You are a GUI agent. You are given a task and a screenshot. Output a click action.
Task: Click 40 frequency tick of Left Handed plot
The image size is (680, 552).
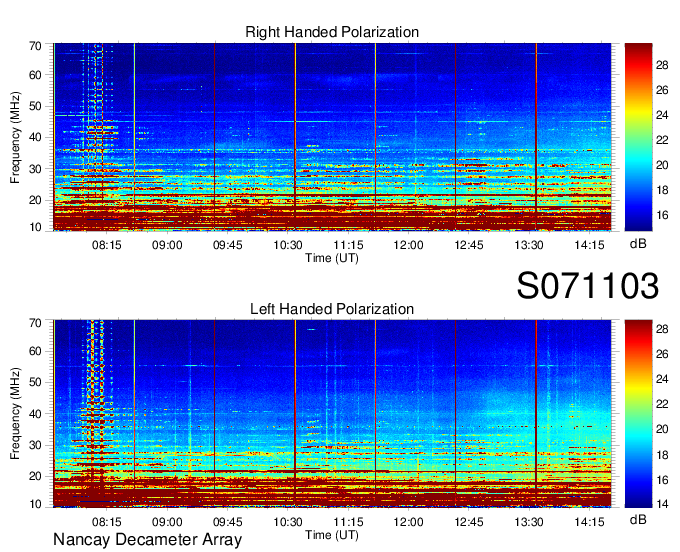35,414
